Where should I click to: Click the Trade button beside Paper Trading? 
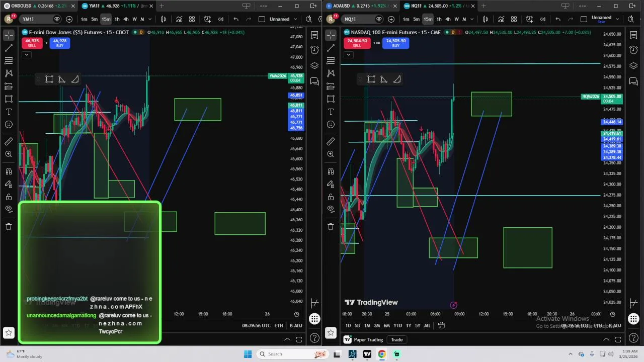pyautogui.click(x=396, y=339)
